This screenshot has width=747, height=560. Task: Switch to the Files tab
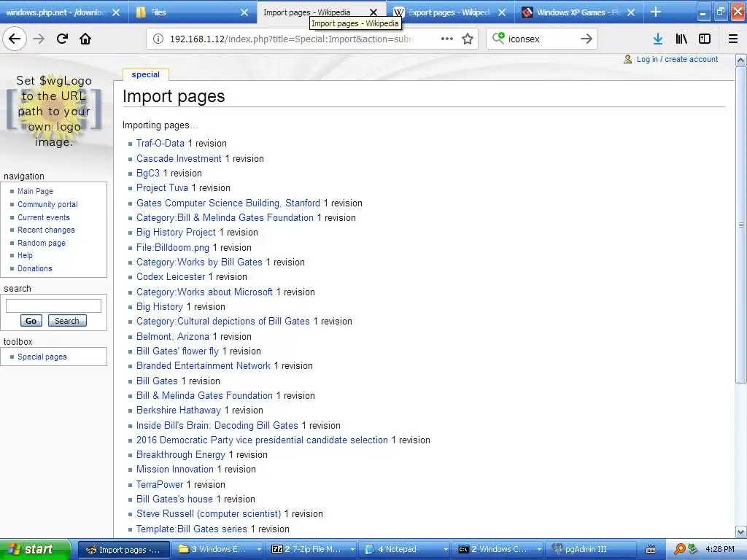click(x=158, y=12)
